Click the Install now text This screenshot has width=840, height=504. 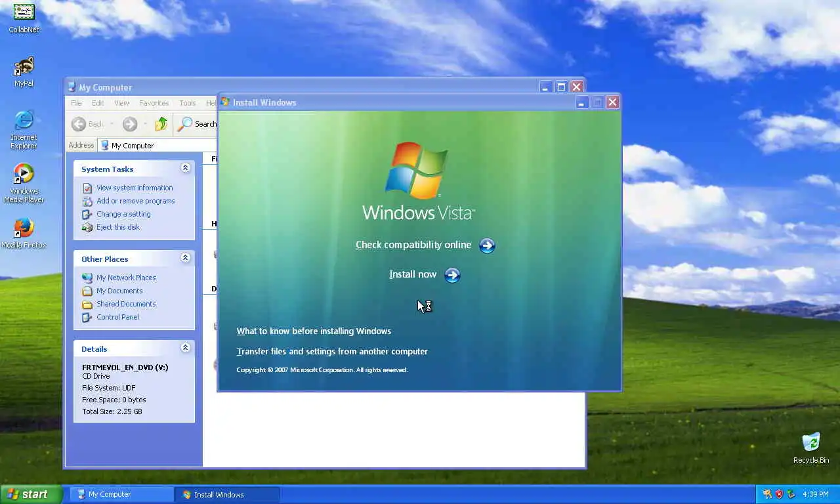(413, 274)
